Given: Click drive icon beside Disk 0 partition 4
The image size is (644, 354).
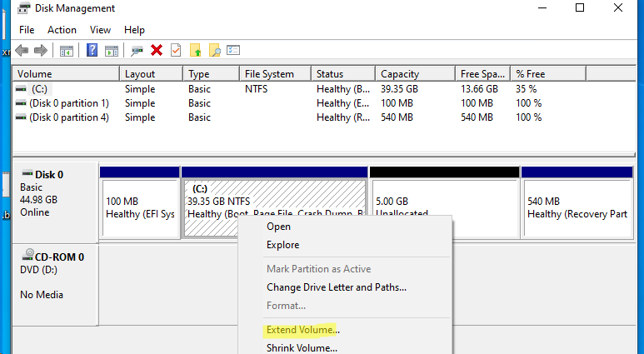Looking at the screenshot, I should [x=21, y=117].
